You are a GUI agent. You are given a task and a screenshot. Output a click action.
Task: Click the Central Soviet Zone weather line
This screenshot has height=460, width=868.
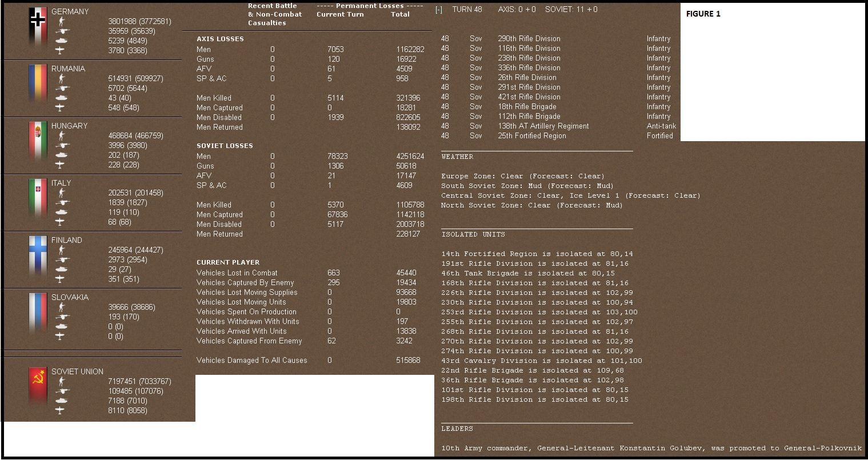click(x=571, y=195)
